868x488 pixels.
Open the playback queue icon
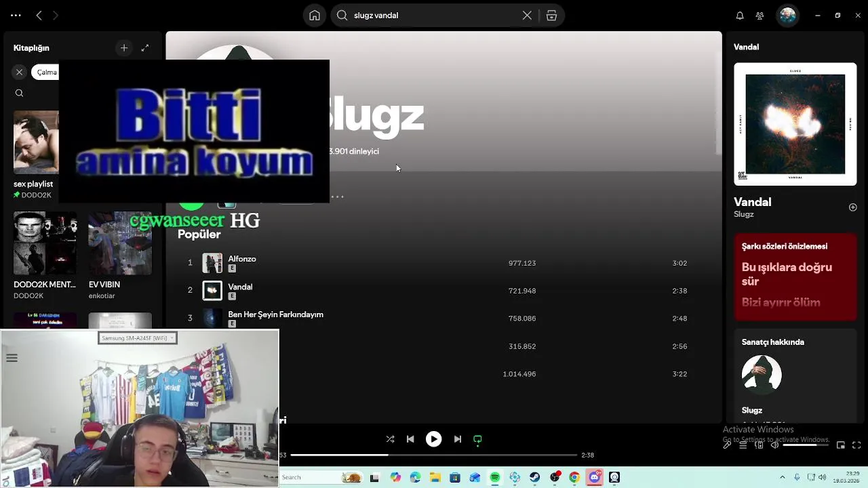coord(743,445)
